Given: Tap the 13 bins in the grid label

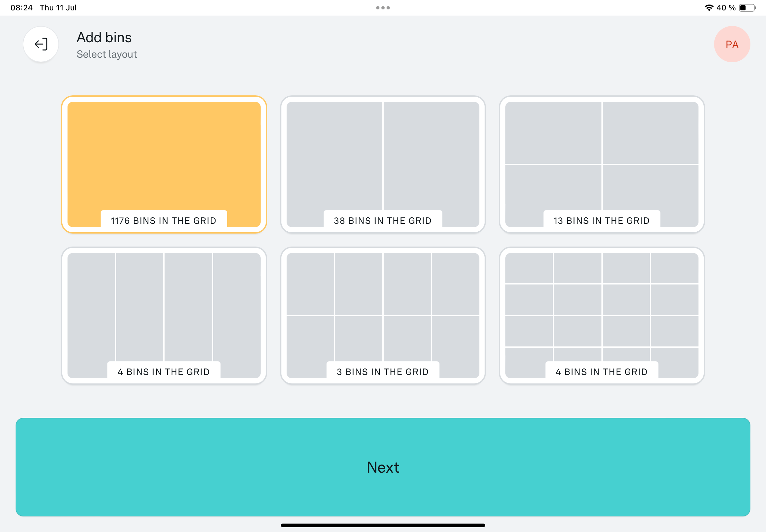Looking at the screenshot, I should 601,221.
